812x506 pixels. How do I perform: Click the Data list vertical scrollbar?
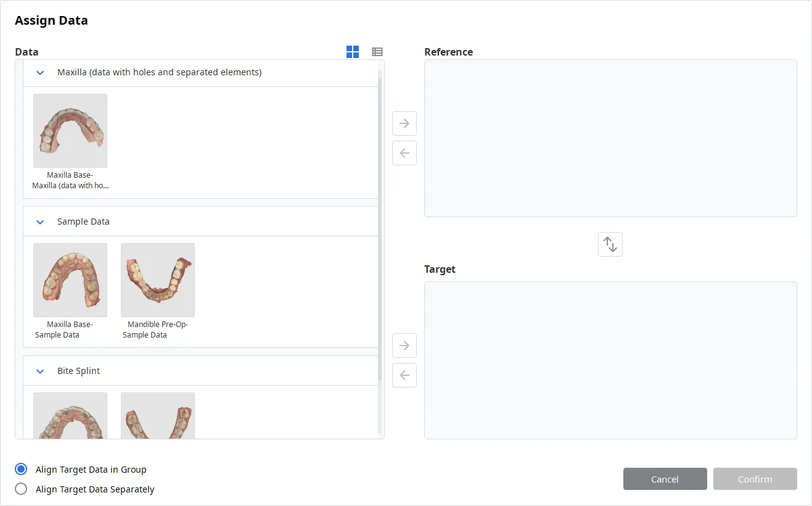point(380,252)
